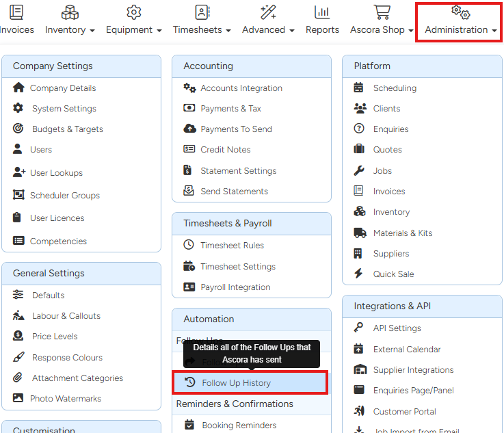Viewport: 504px width, 433px height.
Task: Expand the Administration dropdown menu
Action: tap(460, 29)
